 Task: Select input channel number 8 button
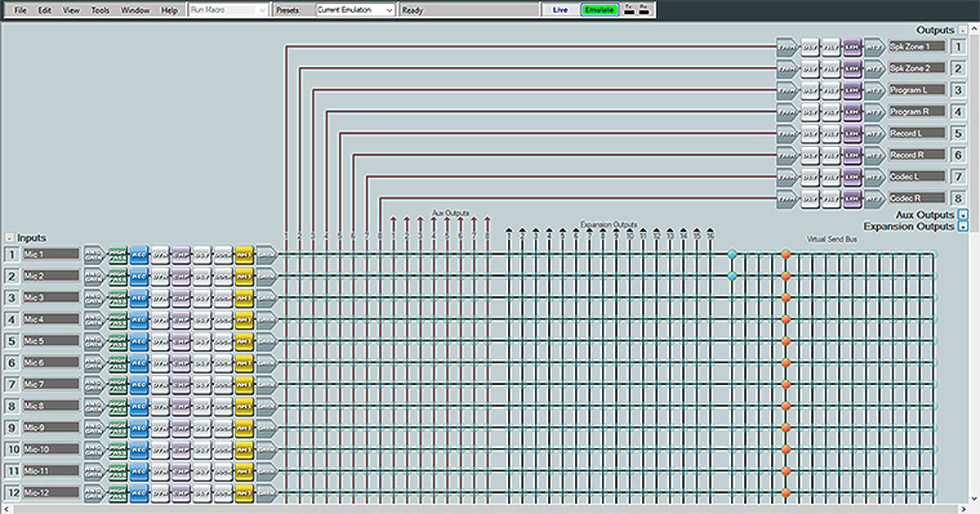(x=11, y=405)
